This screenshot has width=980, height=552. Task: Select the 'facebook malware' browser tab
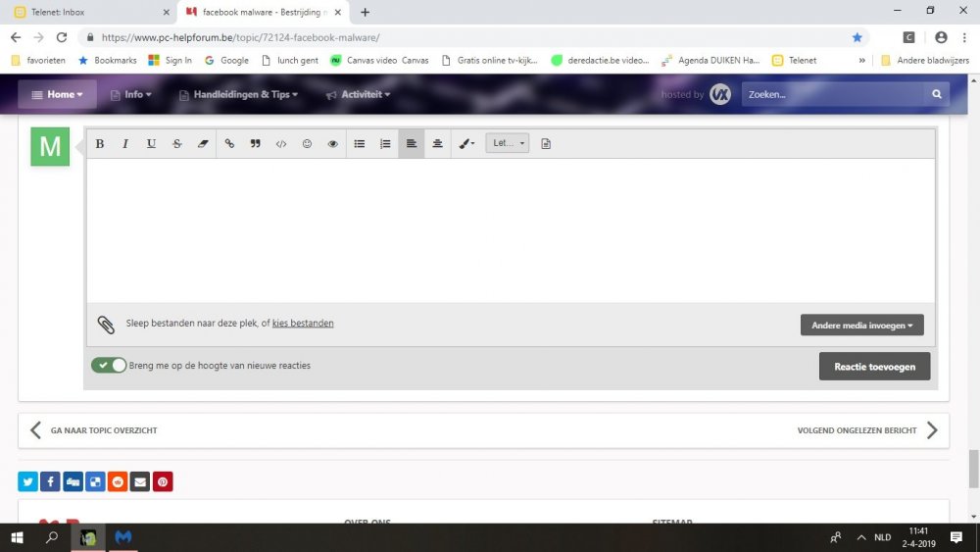click(x=262, y=12)
